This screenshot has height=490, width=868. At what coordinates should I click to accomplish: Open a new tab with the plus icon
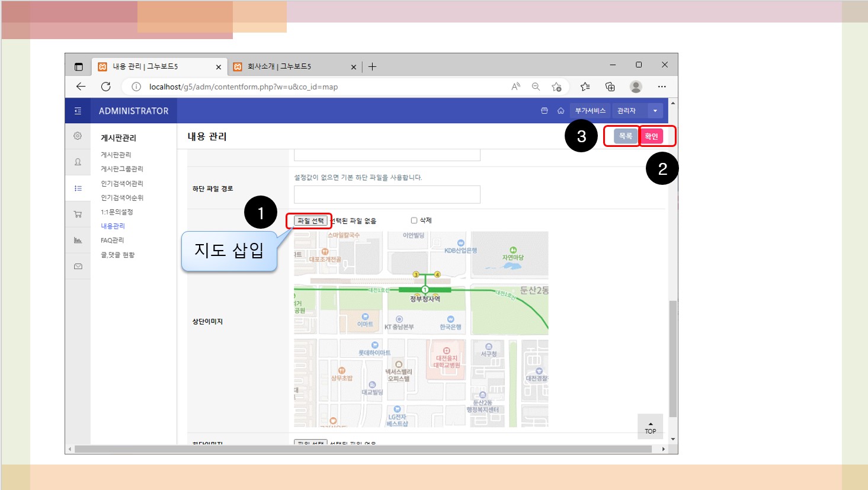tap(372, 66)
